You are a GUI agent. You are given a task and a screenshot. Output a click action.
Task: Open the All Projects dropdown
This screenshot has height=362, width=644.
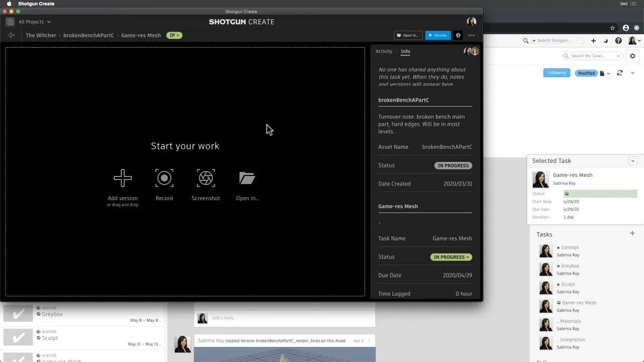34,22
